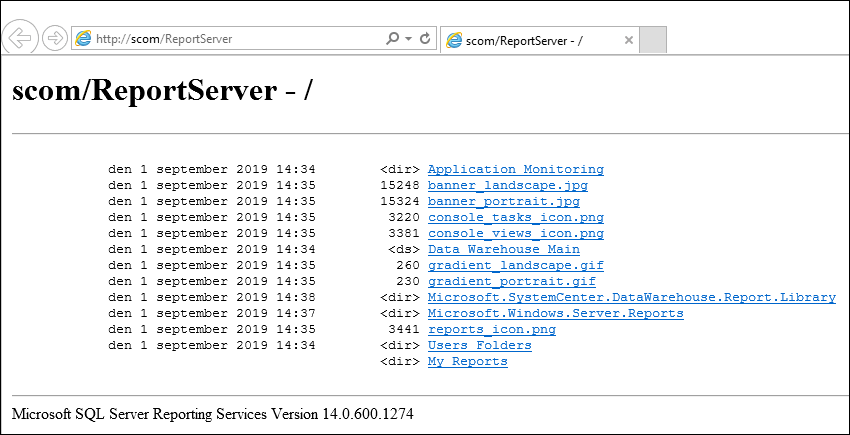
Task: Open gradient_landscape.gif link
Action: pyautogui.click(x=516, y=266)
